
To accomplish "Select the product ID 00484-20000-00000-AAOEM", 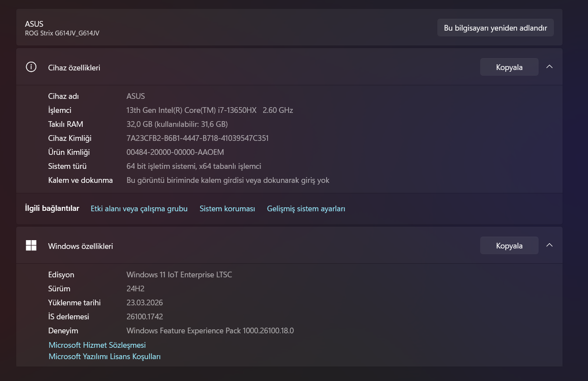I will (x=175, y=152).
